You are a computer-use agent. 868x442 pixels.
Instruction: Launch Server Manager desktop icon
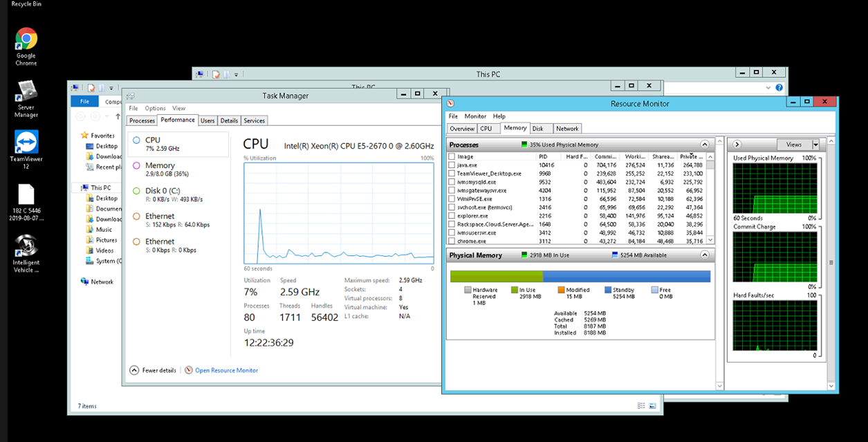(26, 91)
